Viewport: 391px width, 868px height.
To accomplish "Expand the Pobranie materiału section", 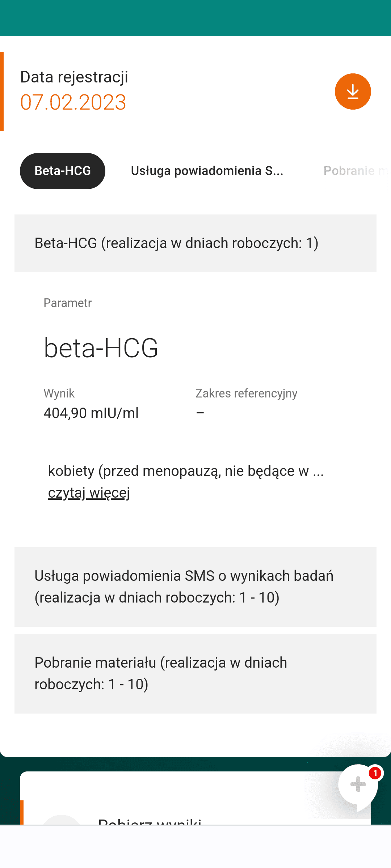I will pos(195,673).
